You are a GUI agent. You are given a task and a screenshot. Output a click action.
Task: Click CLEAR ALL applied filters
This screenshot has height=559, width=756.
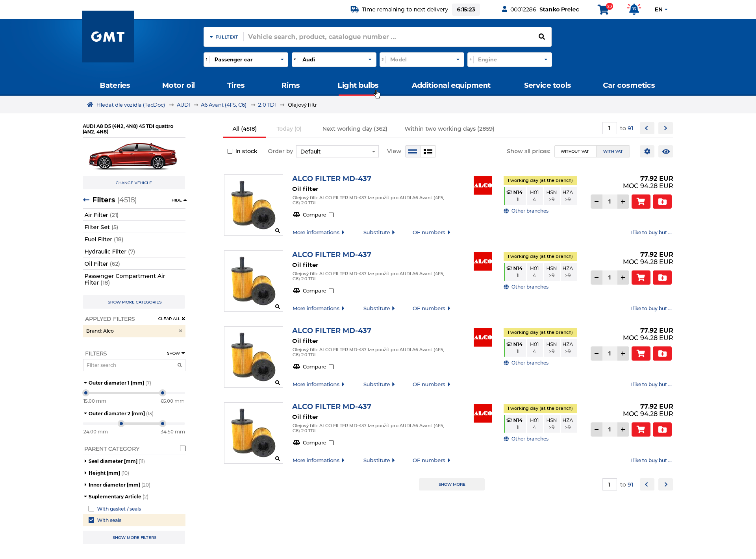pos(171,319)
